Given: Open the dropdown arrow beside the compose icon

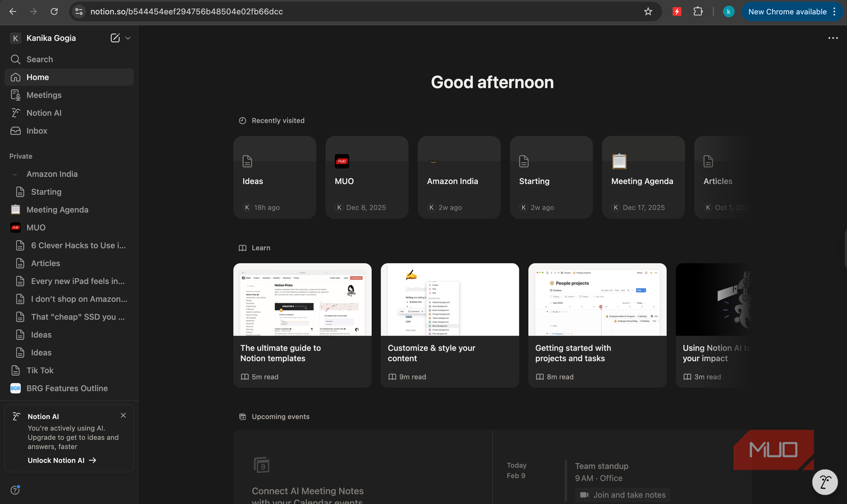Looking at the screenshot, I should pos(128,38).
